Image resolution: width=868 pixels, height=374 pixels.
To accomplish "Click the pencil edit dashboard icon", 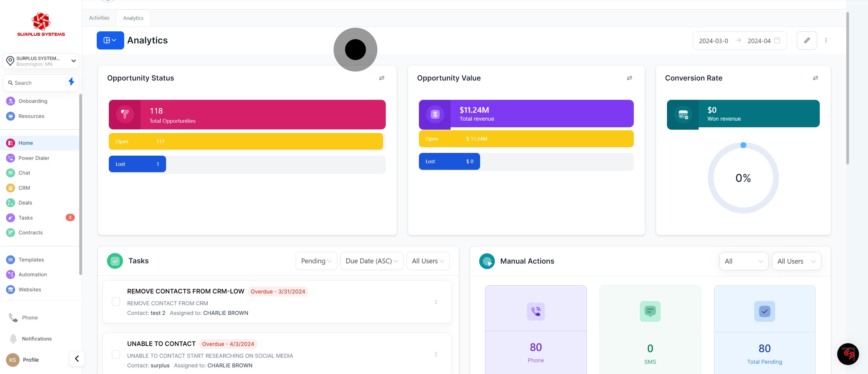I will pyautogui.click(x=807, y=40).
